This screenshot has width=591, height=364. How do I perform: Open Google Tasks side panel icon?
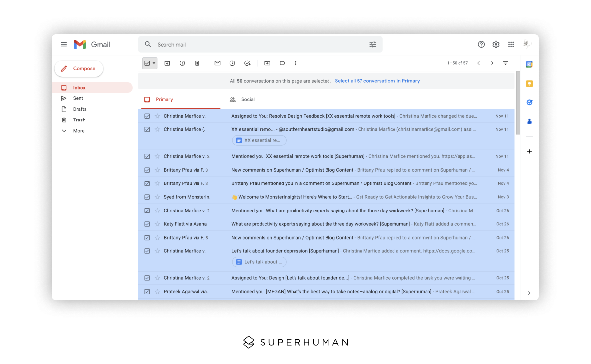(x=529, y=102)
